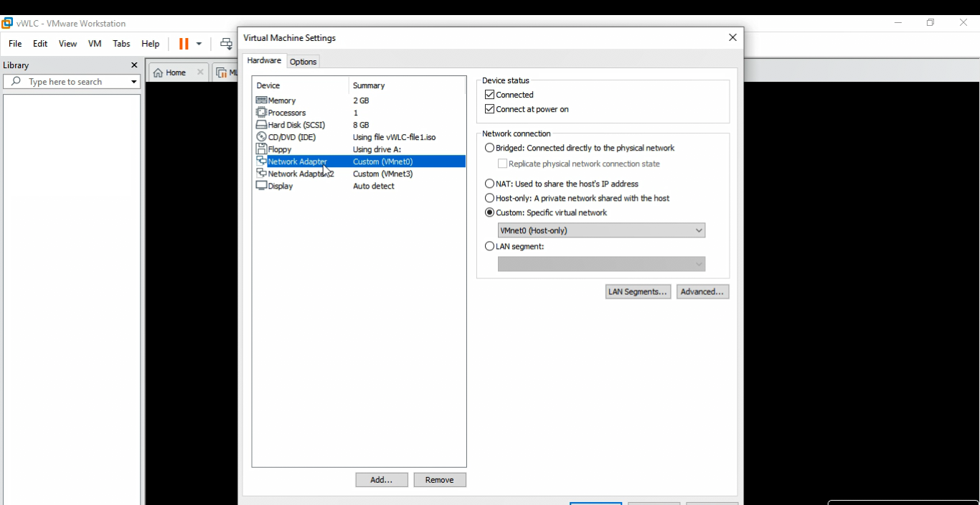Click the Send Ctrl+Alt+Del toolbar icon
This screenshot has height=505, width=980.
pyautogui.click(x=226, y=44)
